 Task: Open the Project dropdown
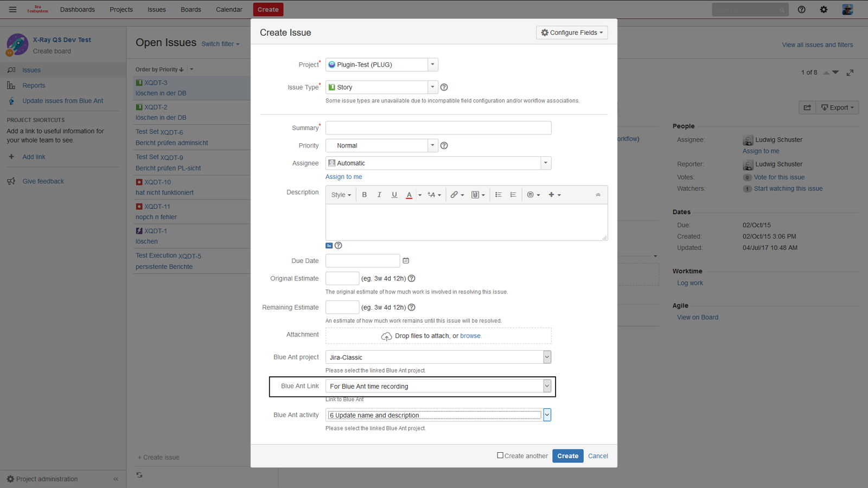pos(382,65)
